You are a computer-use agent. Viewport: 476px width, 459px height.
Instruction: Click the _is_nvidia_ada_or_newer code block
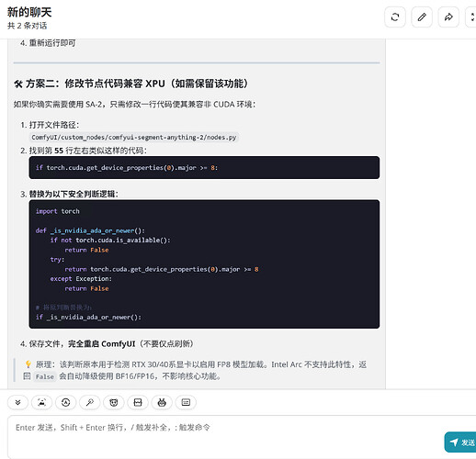click(204, 264)
